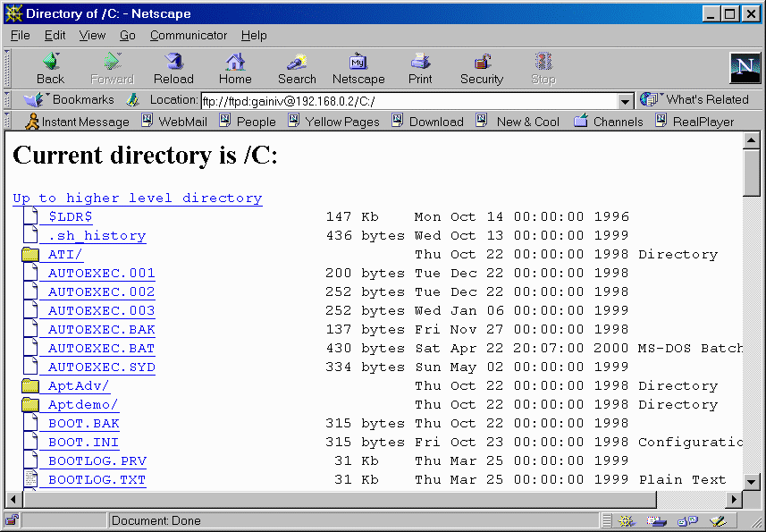766x532 pixels.
Task: Open the Search toolbar button
Action: [297, 68]
